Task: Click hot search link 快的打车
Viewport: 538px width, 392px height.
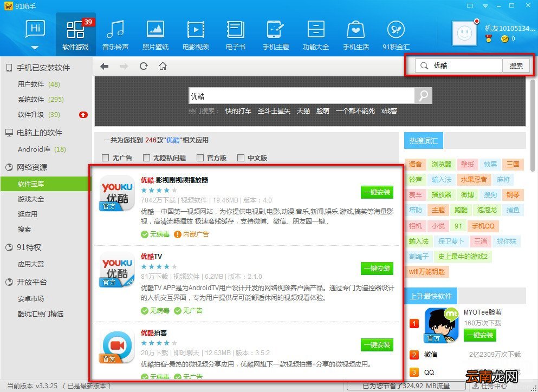Action: point(238,111)
